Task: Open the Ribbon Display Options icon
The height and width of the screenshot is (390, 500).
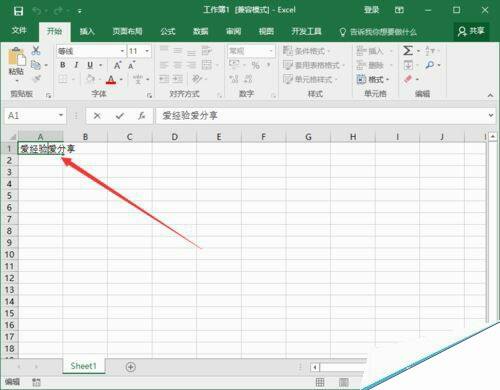Action: 399,10
